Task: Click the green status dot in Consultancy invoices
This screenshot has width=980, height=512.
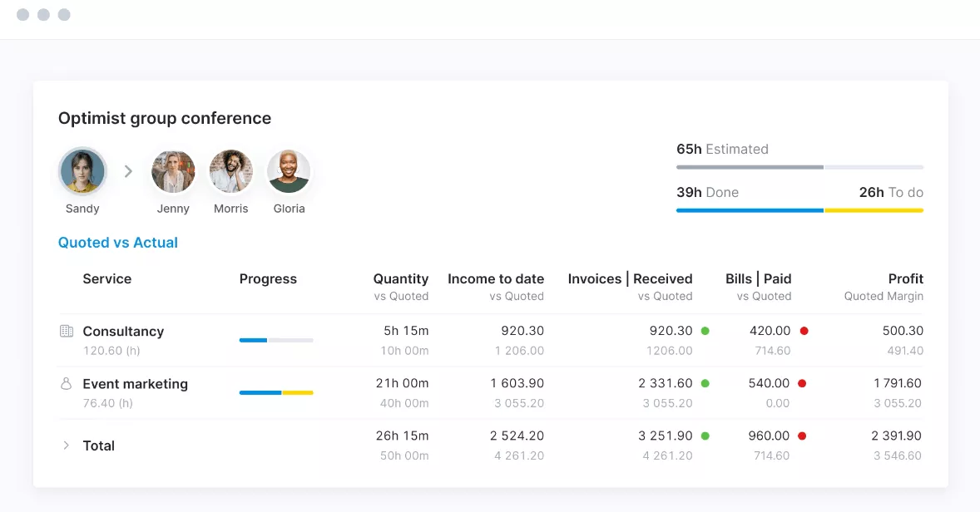Action: tap(705, 331)
